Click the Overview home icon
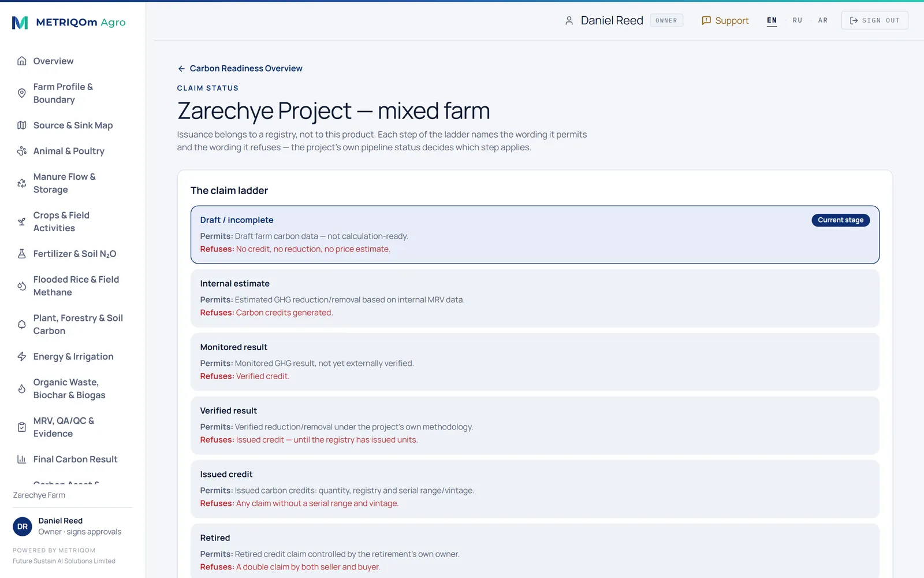The width and height of the screenshot is (924, 578). pos(22,61)
